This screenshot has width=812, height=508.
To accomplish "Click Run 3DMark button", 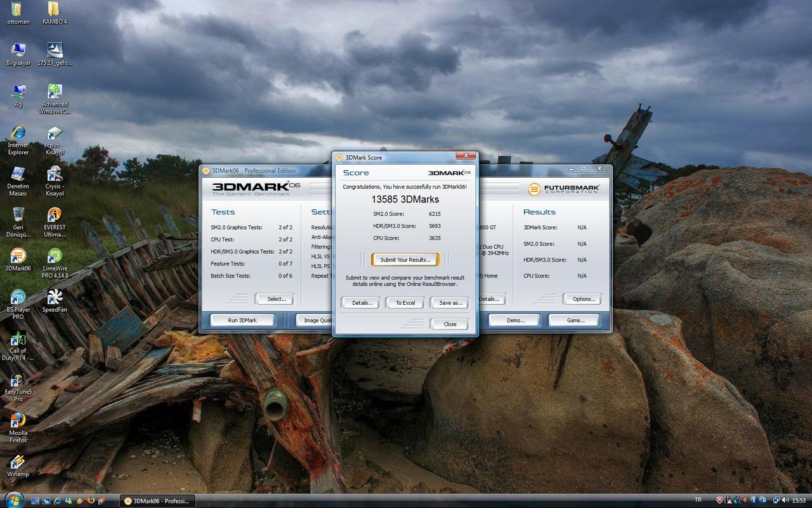I will pos(242,320).
